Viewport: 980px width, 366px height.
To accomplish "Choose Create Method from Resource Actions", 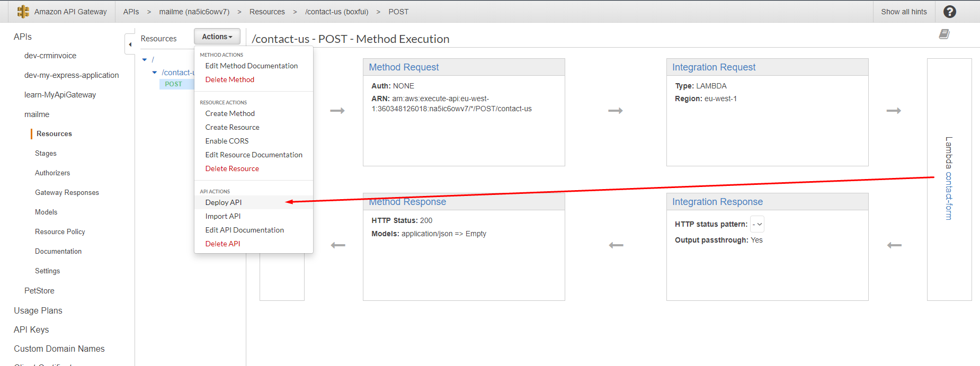I will (230, 113).
